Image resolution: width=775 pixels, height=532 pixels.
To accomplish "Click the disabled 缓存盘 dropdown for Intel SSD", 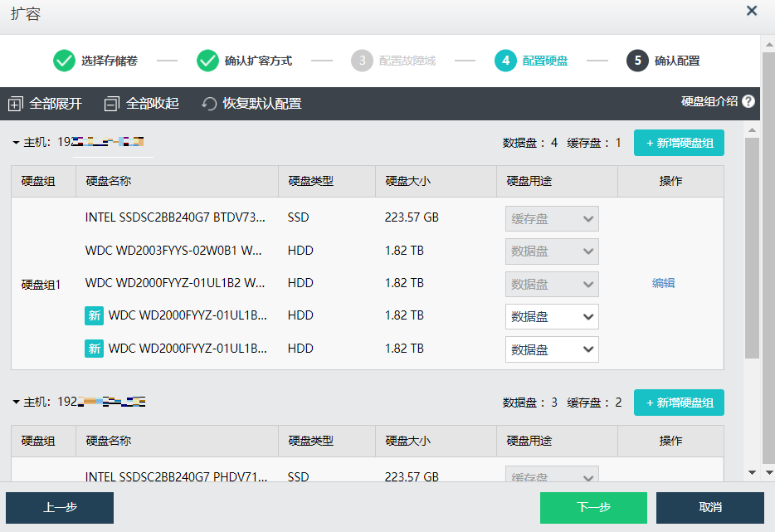I will (552, 218).
